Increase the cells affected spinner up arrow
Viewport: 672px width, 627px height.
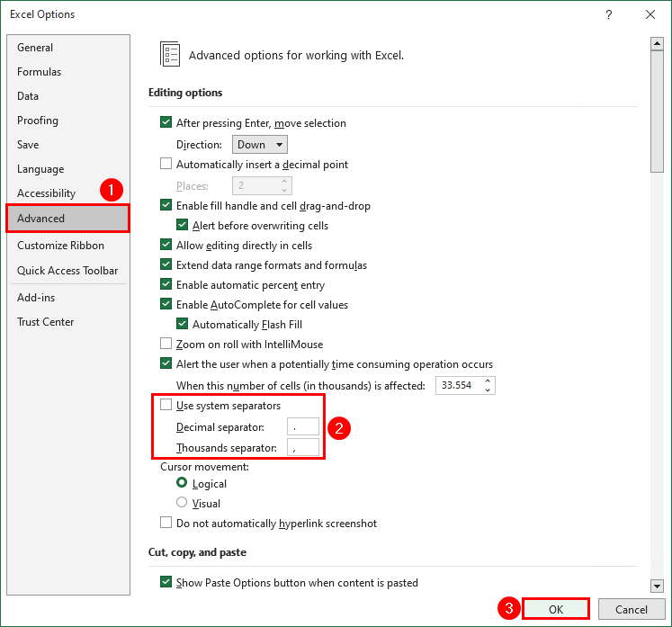(488, 381)
